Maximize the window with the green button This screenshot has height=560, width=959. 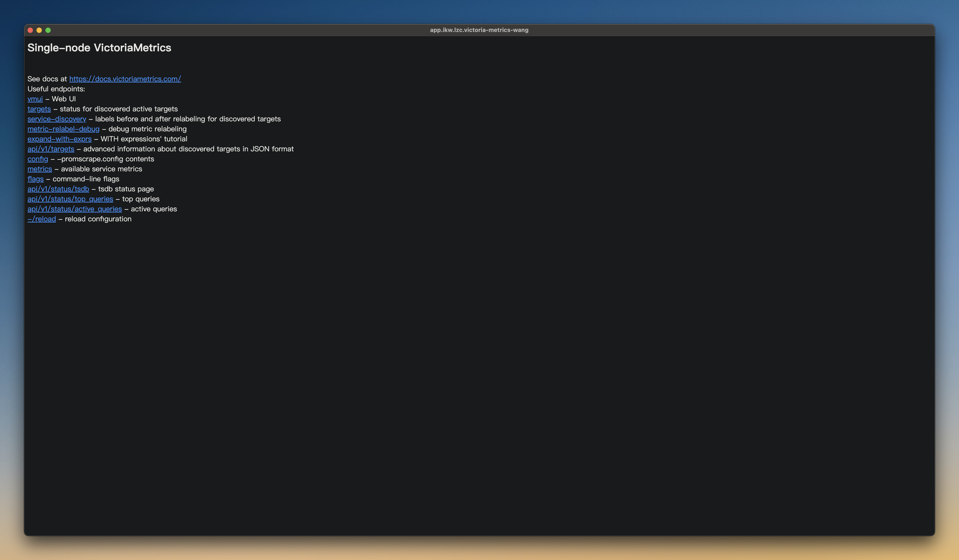[x=48, y=30]
